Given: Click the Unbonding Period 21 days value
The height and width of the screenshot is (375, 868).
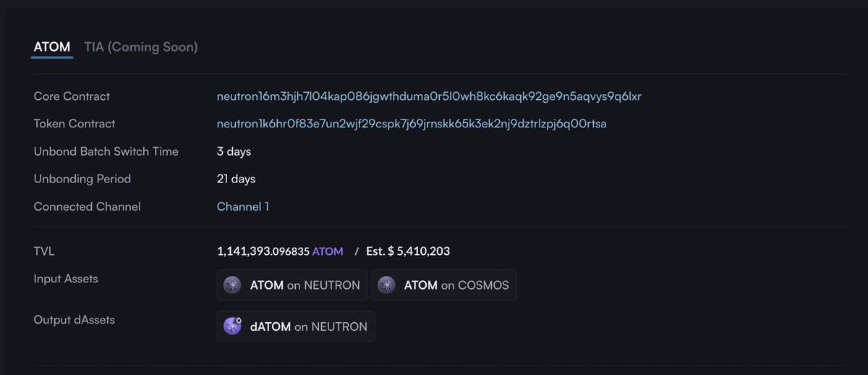Looking at the screenshot, I should 236,179.
